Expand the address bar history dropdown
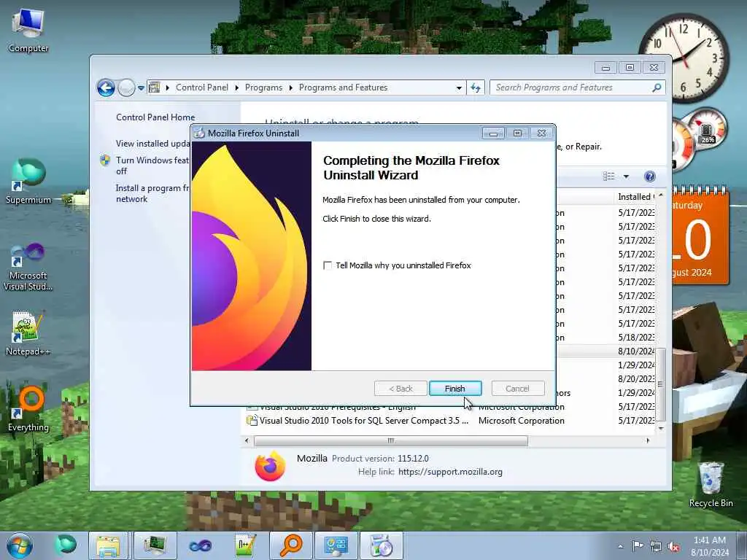 coord(459,88)
